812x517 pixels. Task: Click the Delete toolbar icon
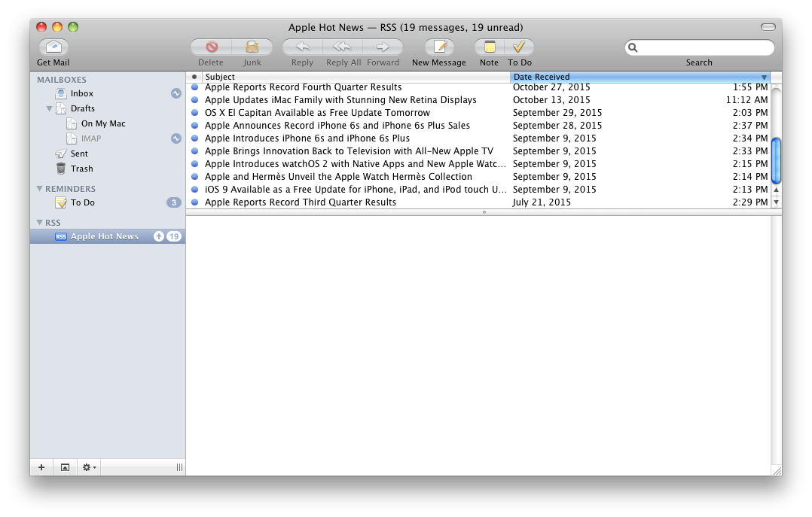(211, 47)
